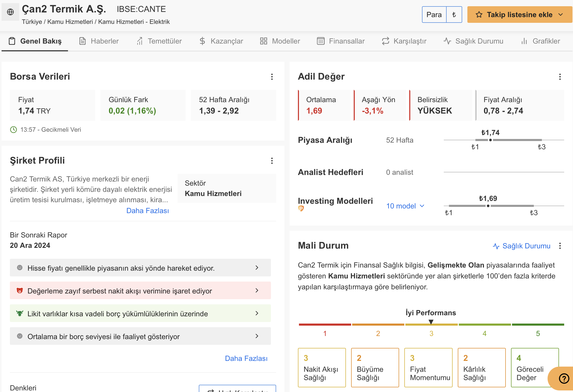Select the Para currency toggle

coord(434,15)
